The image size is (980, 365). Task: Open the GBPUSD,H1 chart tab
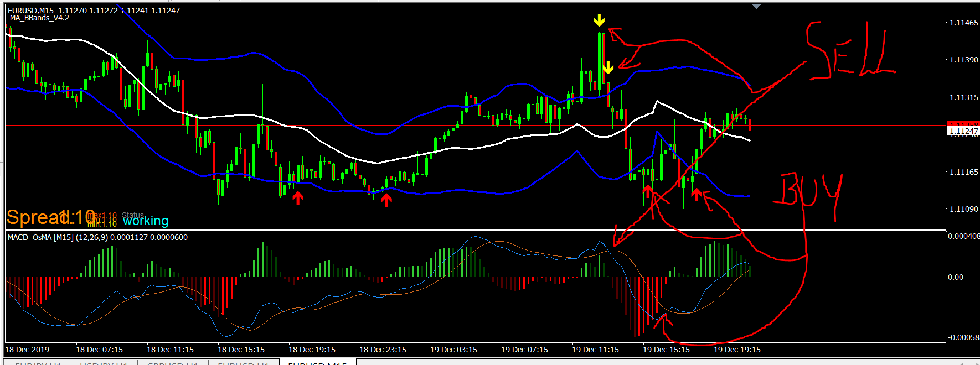[173, 363]
